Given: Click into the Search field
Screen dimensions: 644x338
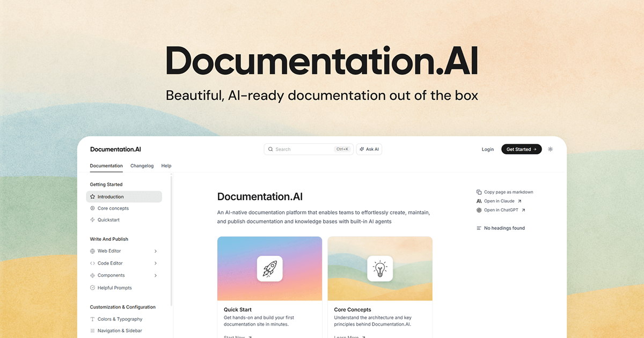Looking at the screenshot, I should pyautogui.click(x=303, y=149).
